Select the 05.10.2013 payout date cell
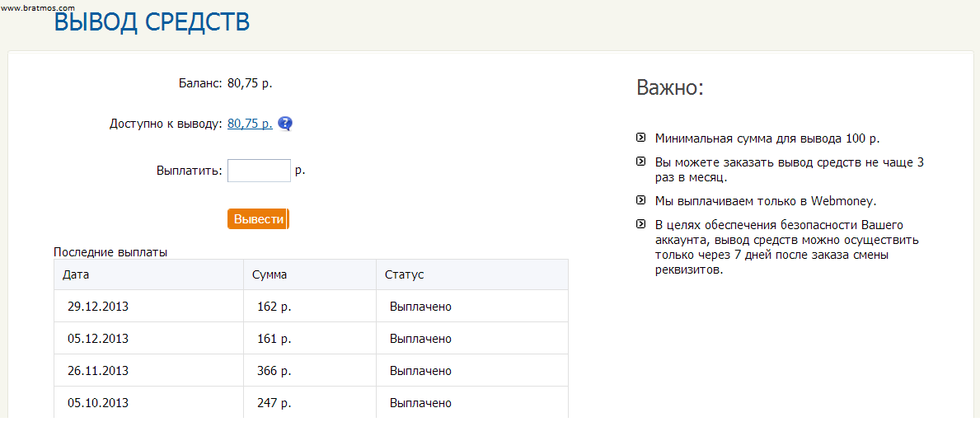980x422 pixels. tap(98, 403)
